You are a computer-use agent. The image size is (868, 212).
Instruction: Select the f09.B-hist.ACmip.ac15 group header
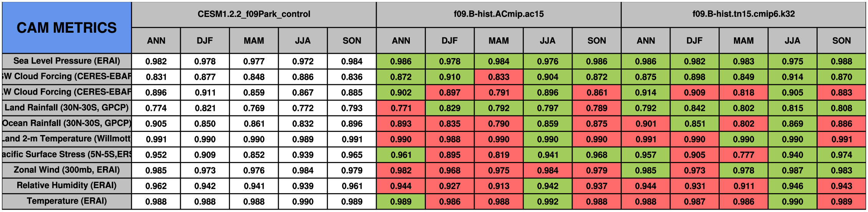[x=499, y=14]
